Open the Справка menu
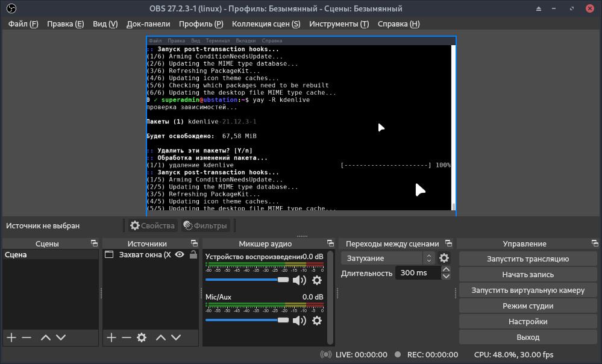Screen dimensions: 602x364 [x=398, y=24]
